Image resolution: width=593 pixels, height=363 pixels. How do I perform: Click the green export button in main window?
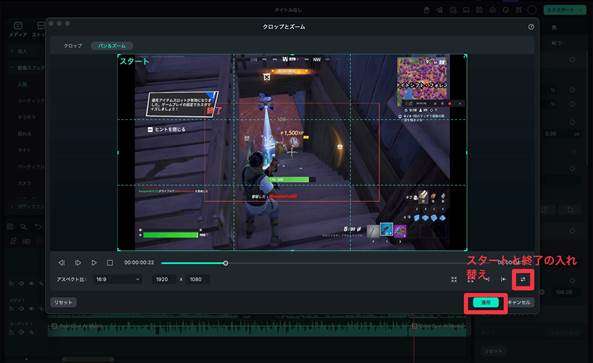564,10
